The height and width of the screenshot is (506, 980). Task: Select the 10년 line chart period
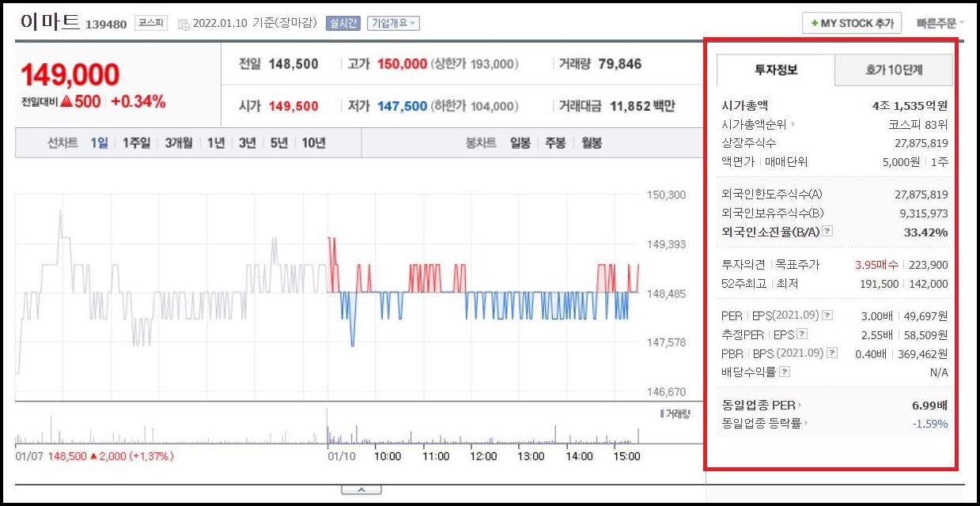tap(313, 143)
